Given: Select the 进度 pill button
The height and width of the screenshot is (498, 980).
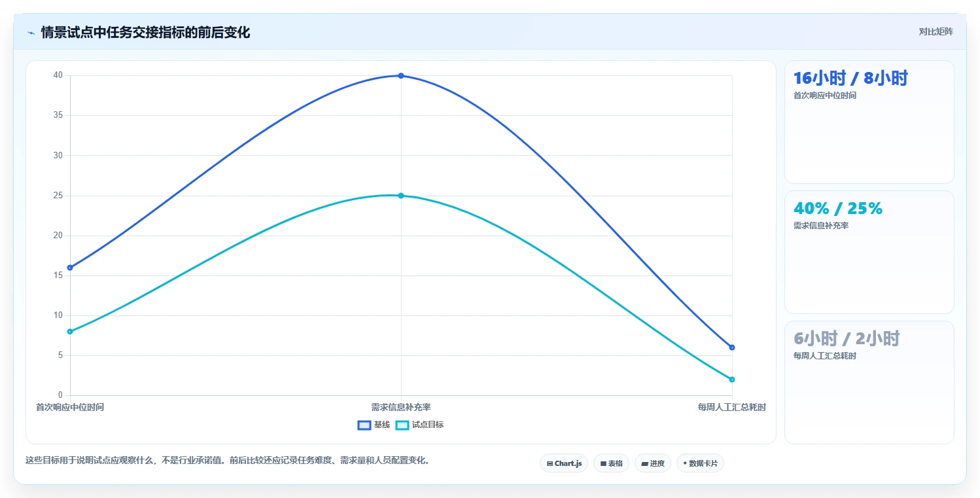Looking at the screenshot, I should pyautogui.click(x=653, y=463).
